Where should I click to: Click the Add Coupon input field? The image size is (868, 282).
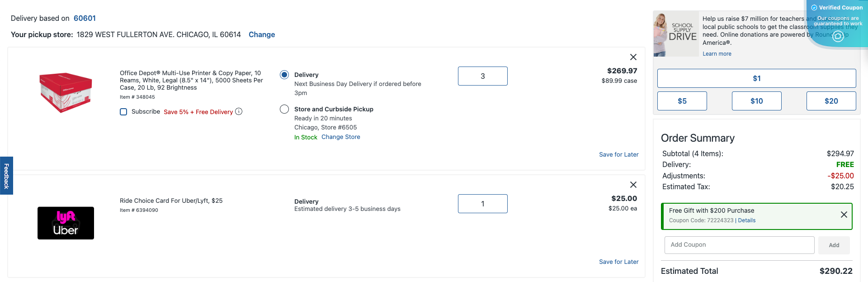739,244
